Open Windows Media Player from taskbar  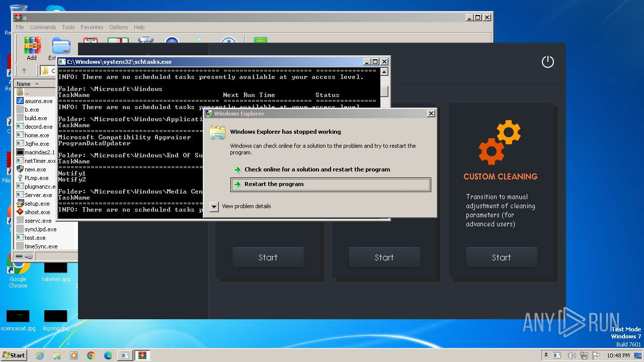[74, 355]
